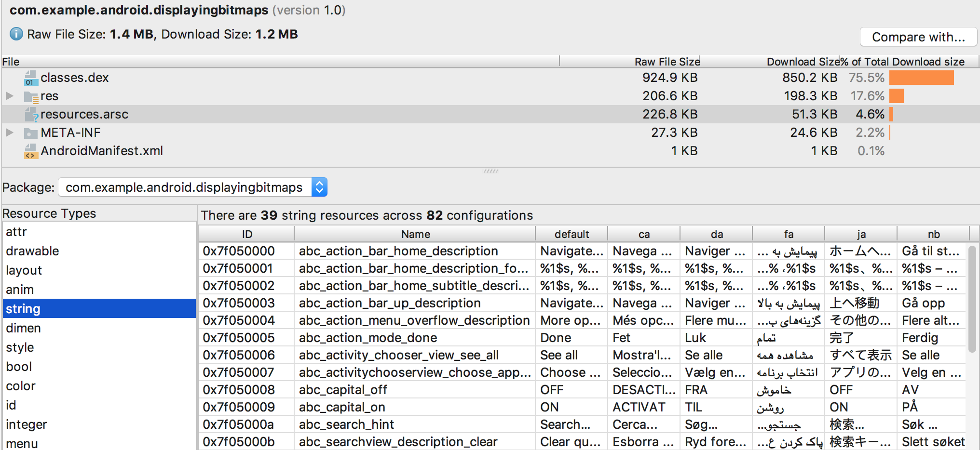Select the drawable resource type
This screenshot has width=980, height=450.
point(32,251)
